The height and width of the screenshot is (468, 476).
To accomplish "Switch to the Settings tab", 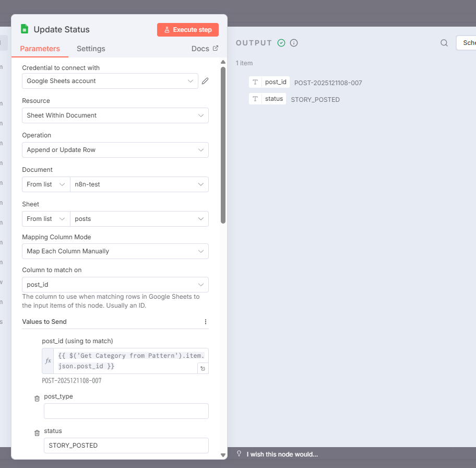I will pyautogui.click(x=91, y=49).
